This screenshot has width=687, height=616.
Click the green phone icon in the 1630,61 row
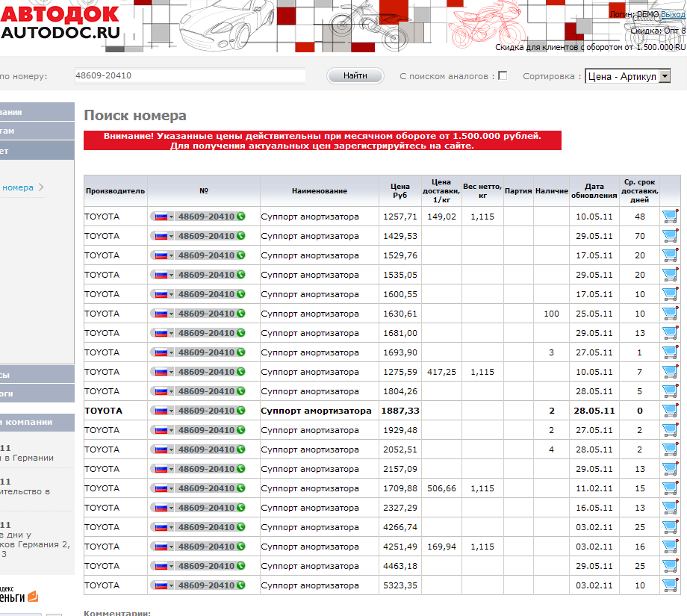(x=240, y=314)
